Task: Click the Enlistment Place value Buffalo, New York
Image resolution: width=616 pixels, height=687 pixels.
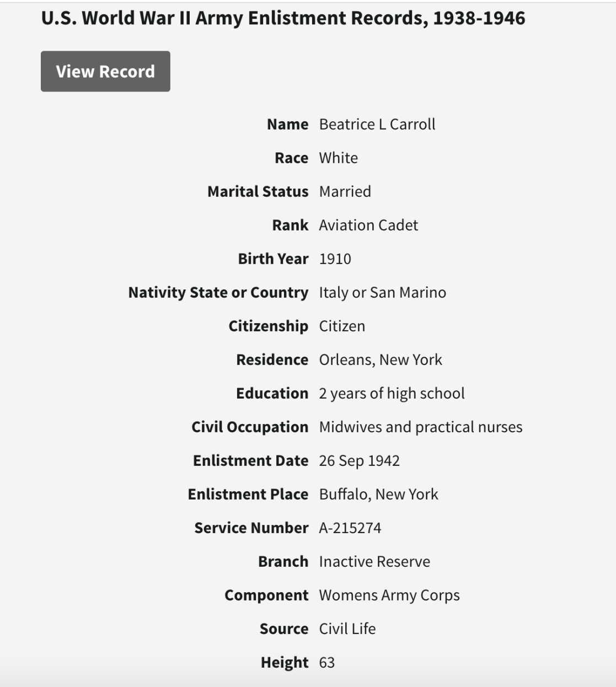Action: (379, 495)
